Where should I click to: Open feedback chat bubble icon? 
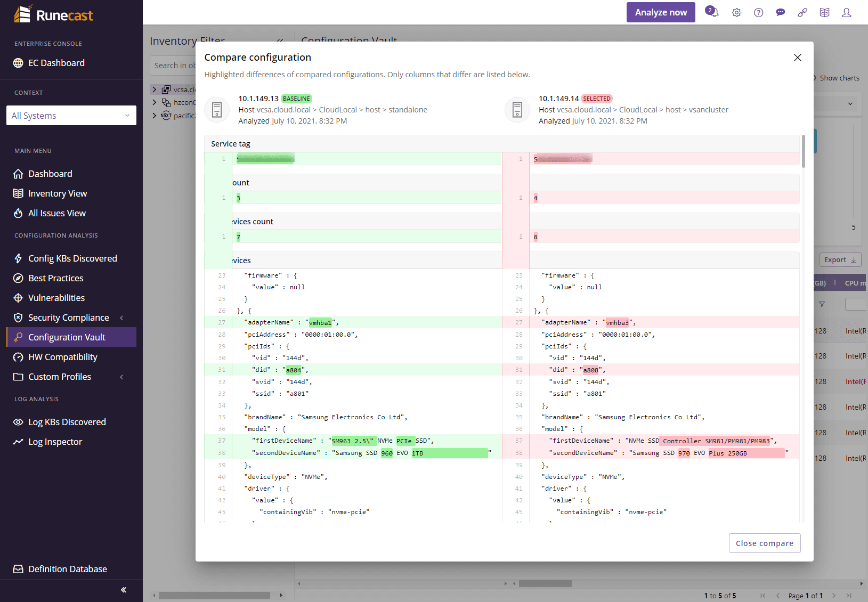(781, 13)
